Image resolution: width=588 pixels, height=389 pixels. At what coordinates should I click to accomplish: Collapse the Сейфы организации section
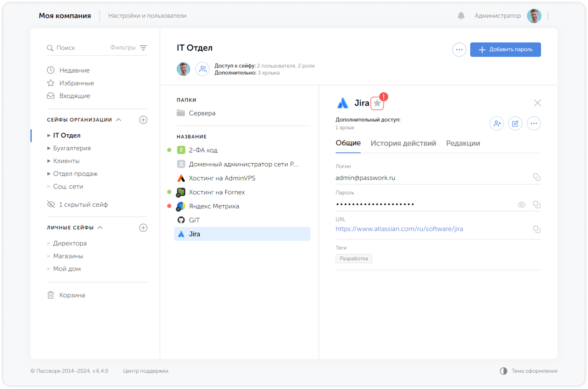pos(119,120)
